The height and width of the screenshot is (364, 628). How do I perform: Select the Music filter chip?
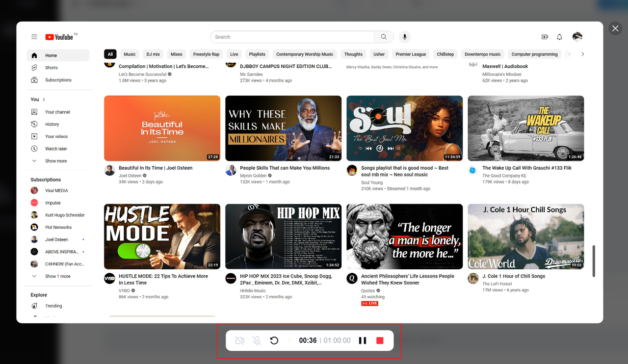[x=129, y=54]
